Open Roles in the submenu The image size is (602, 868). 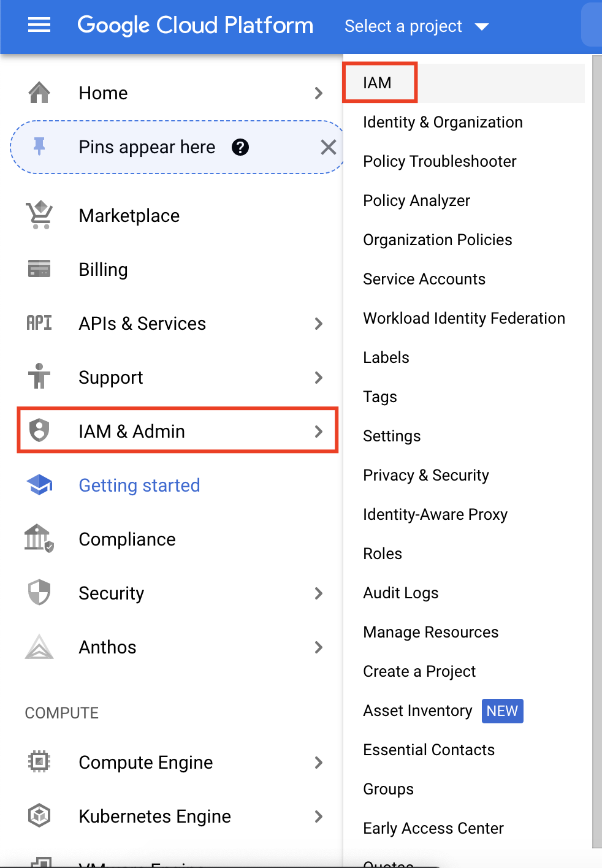point(383,554)
